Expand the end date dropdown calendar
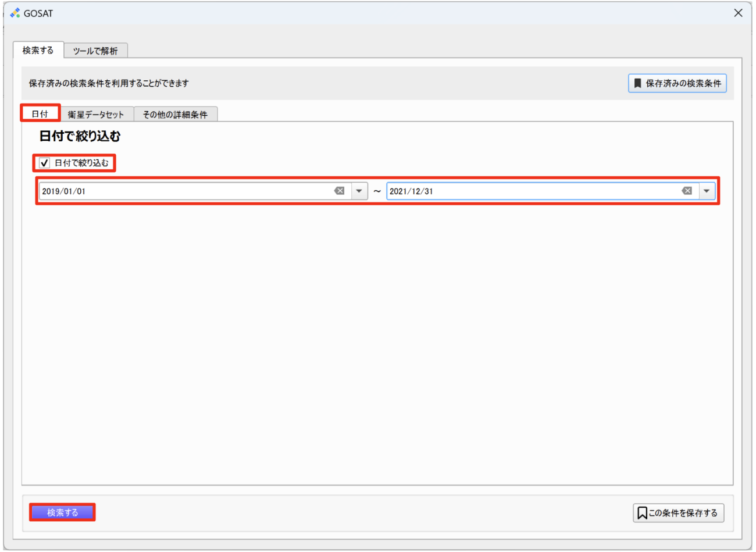The image size is (756, 552). 707,191
